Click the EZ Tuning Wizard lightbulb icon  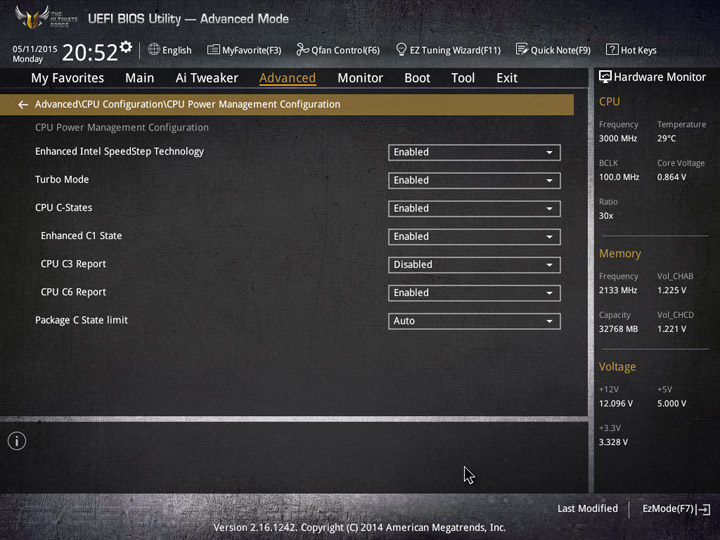(x=401, y=49)
